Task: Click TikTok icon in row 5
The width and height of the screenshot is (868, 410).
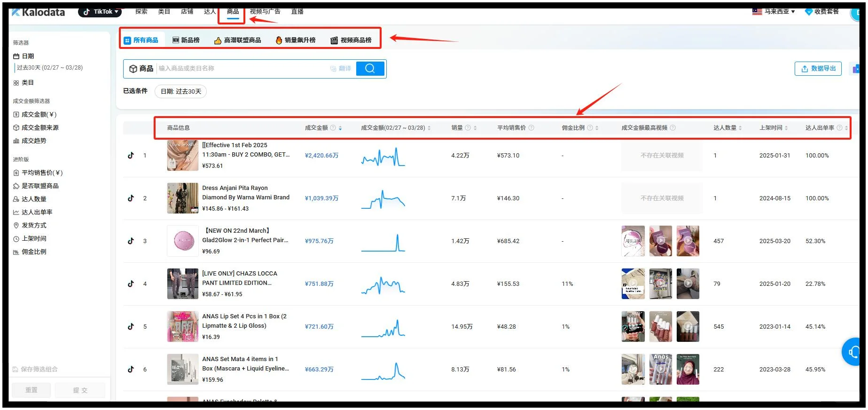Action: pyautogui.click(x=131, y=327)
